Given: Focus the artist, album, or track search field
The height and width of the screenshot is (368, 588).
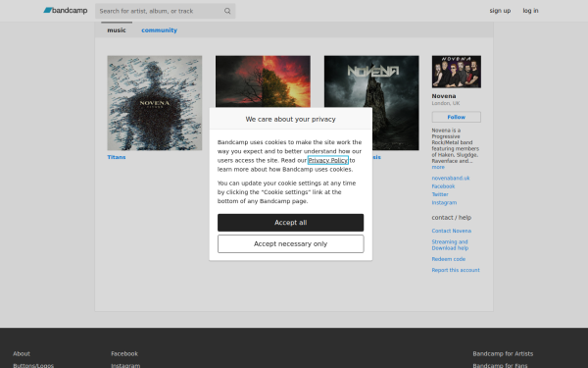Looking at the screenshot, I should pos(165,11).
